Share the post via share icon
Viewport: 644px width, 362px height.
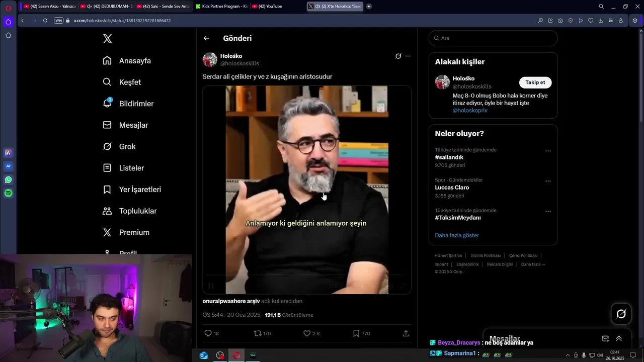(x=406, y=333)
